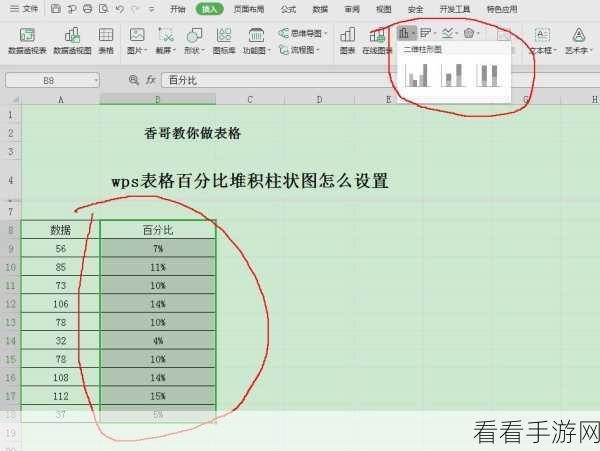The image size is (600, 451).
Task: Expand the 截屏 screenshot dropdown arrow
Action: (174, 50)
